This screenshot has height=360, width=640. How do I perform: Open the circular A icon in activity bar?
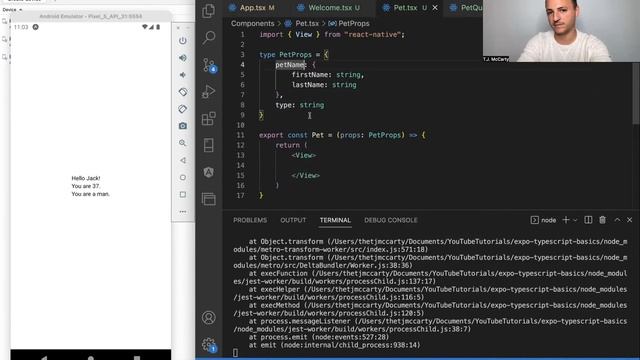point(209,172)
